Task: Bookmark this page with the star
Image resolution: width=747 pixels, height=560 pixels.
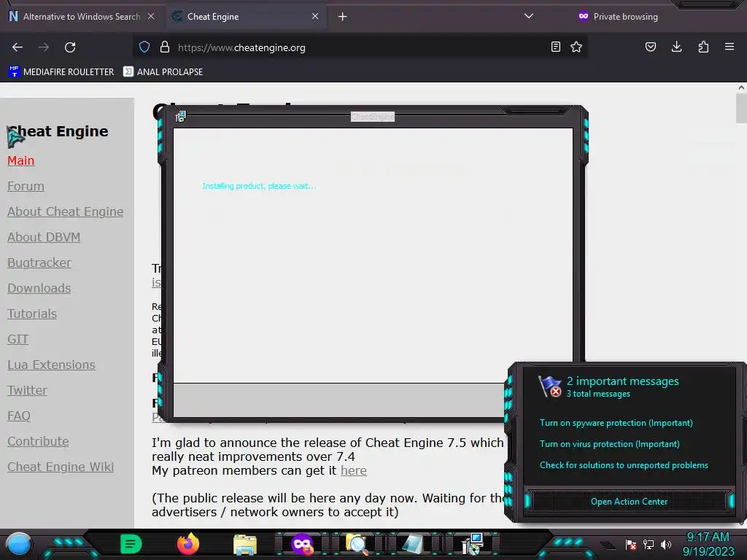Action: [576, 47]
